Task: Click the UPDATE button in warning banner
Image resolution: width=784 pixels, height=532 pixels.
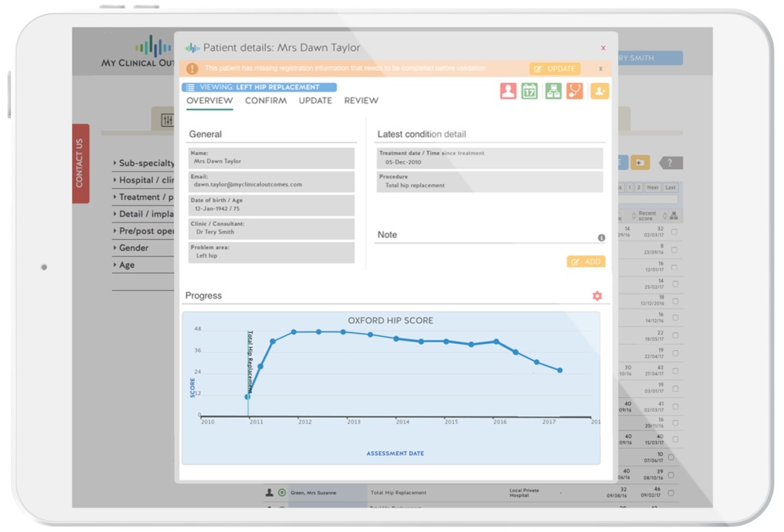Action: 555,69
